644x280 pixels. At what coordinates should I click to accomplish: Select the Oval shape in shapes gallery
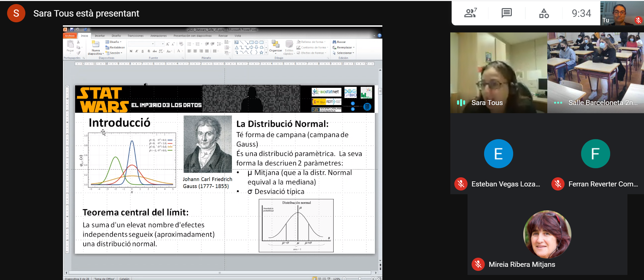coord(257,42)
